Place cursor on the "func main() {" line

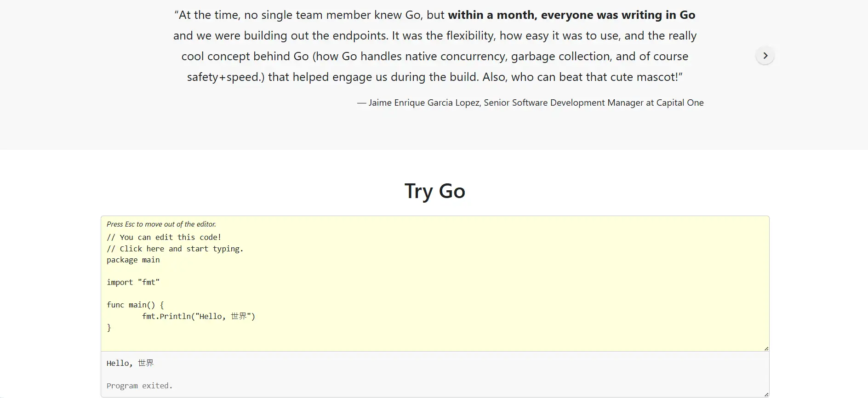pyautogui.click(x=135, y=305)
